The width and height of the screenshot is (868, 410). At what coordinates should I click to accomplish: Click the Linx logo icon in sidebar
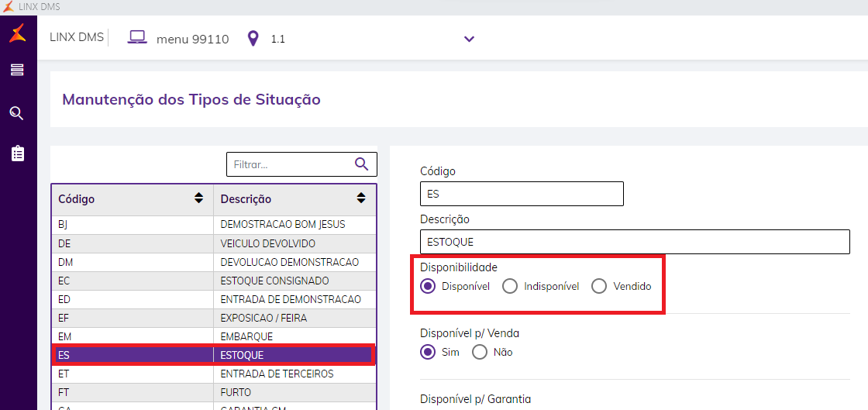17,35
